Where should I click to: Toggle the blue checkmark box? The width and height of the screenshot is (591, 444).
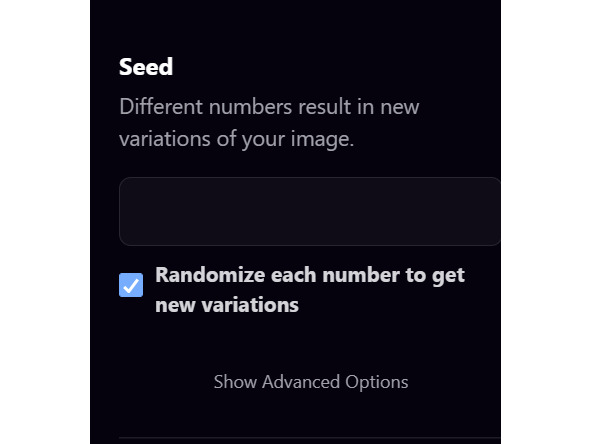(131, 285)
